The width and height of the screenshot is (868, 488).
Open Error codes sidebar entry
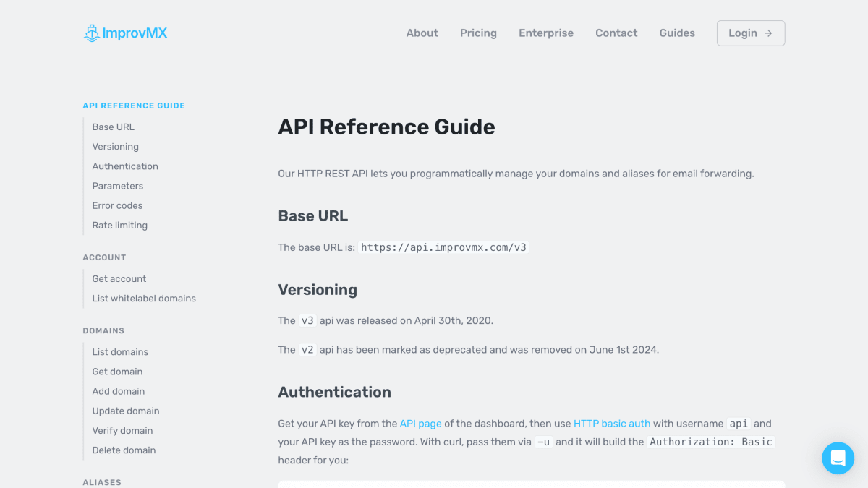coord(117,205)
